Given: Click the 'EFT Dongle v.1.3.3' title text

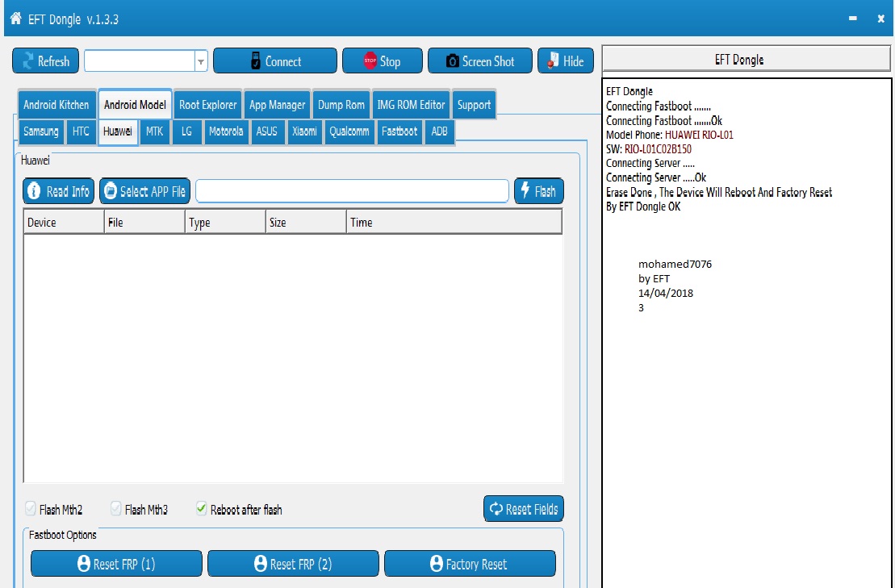Looking at the screenshot, I should coord(73,19).
